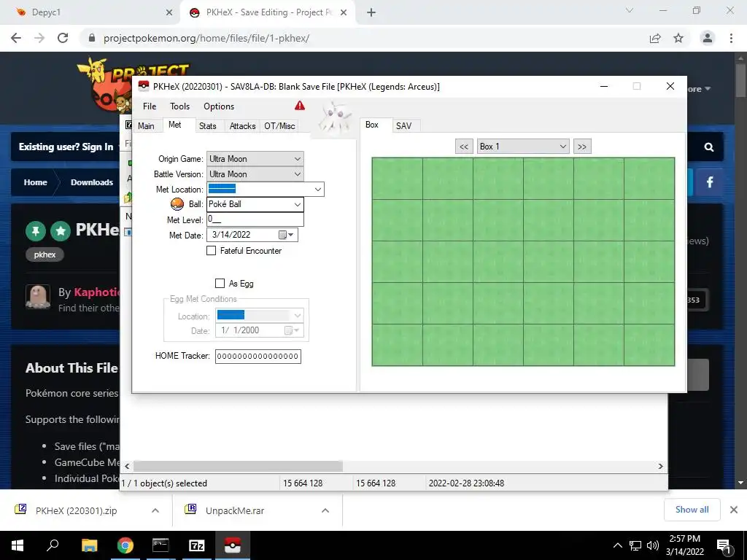This screenshot has height=560, width=747.
Task: Click the webpage vertical scrollbar thumb
Action: pos(740,81)
